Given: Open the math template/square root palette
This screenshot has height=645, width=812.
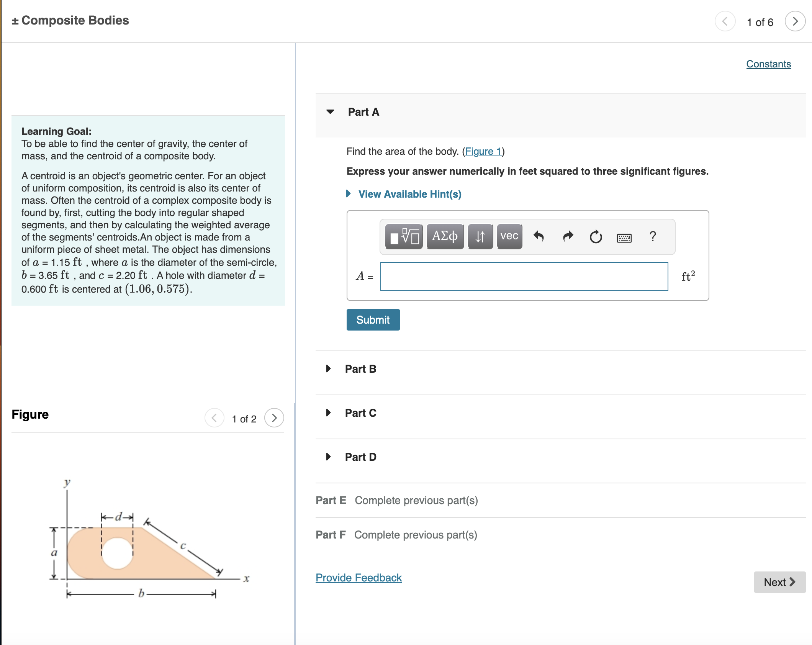Looking at the screenshot, I should [403, 237].
